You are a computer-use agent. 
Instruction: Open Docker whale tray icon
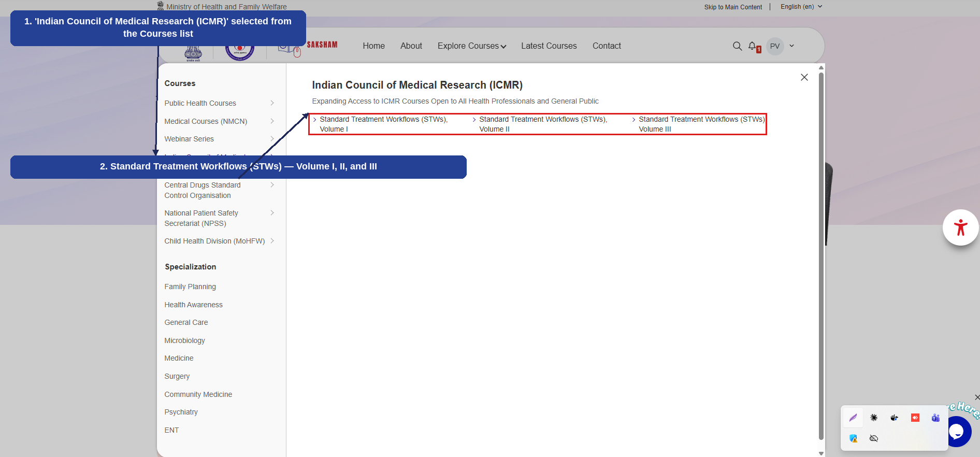click(x=895, y=418)
